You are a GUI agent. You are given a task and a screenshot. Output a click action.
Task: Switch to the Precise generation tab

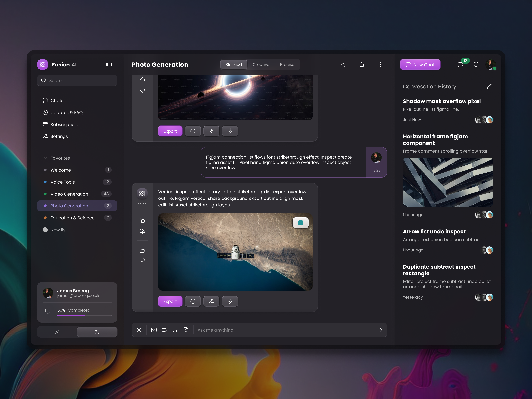(287, 64)
